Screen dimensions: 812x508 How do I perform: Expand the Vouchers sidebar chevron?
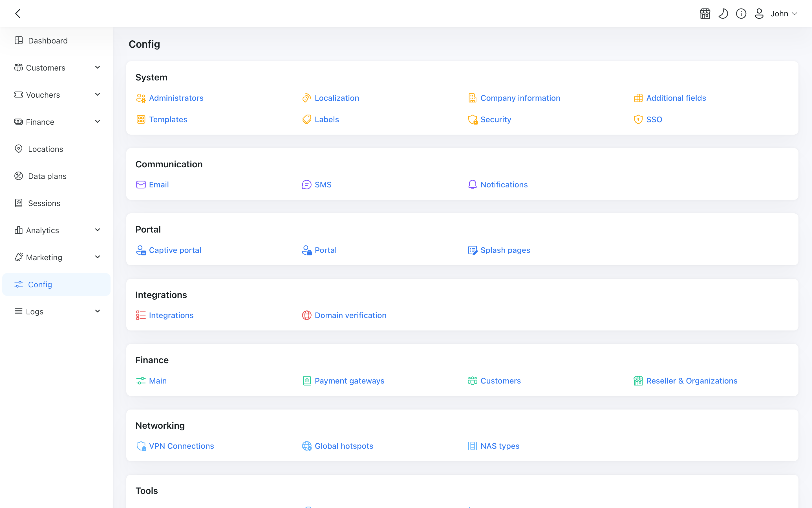(x=98, y=95)
